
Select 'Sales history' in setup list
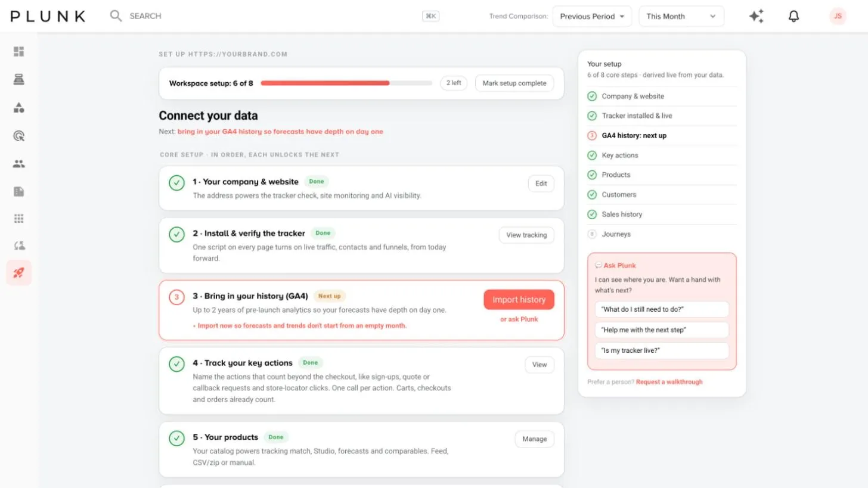pyautogui.click(x=662, y=214)
